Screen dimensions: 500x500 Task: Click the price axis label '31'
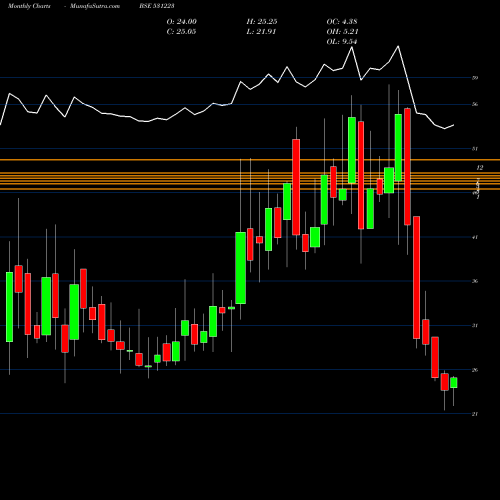tap(475, 326)
